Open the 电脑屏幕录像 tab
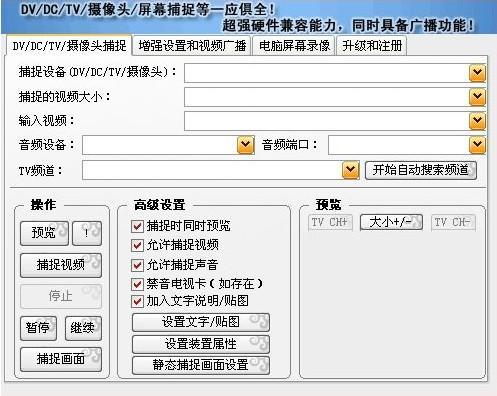The height and width of the screenshot is (396, 497). tap(294, 46)
